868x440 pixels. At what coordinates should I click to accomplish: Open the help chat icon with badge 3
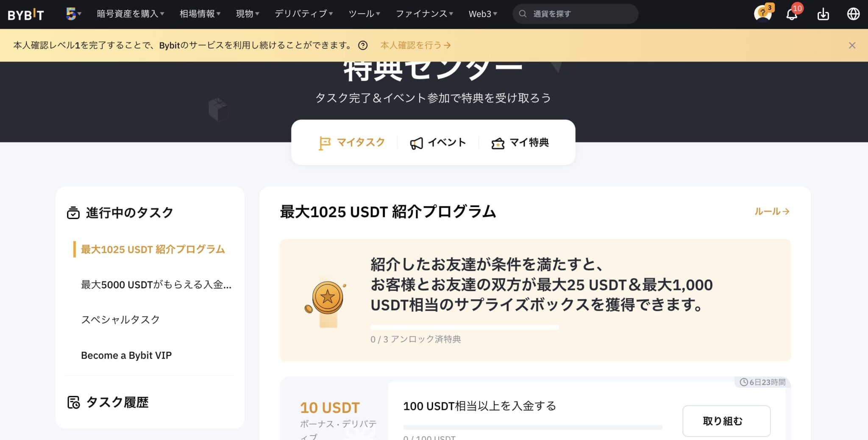762,14
